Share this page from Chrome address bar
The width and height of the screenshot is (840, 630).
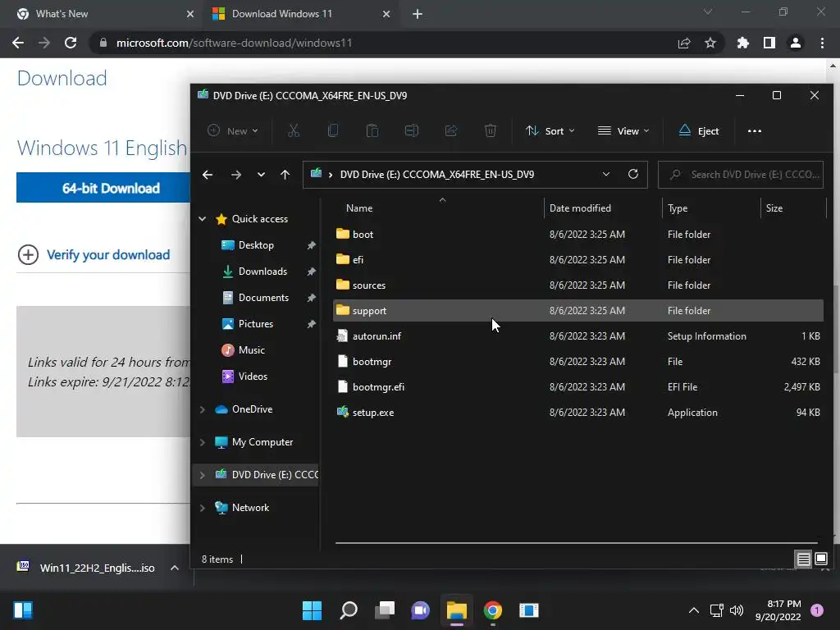[684, 43]
